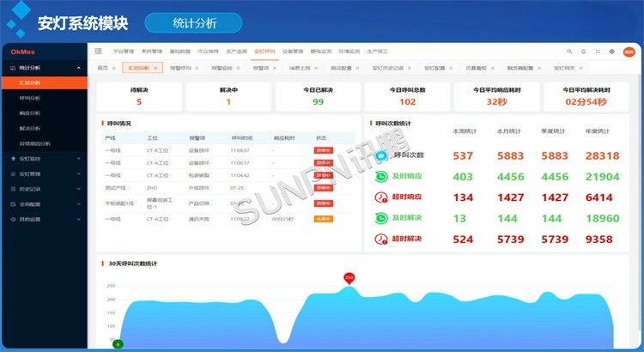Expand the 全局配置 sidebar group
This screenshot has width=644, height=352.
tap(78, 204)
